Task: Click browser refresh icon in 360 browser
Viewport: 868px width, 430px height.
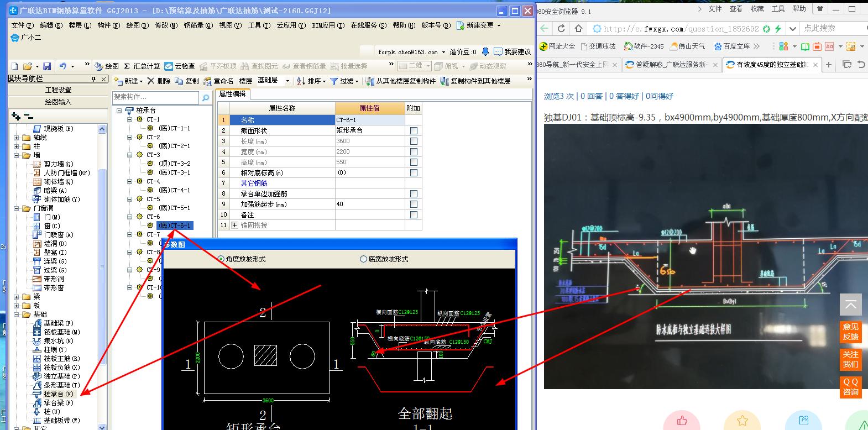Action: click(x=561, y=28)
